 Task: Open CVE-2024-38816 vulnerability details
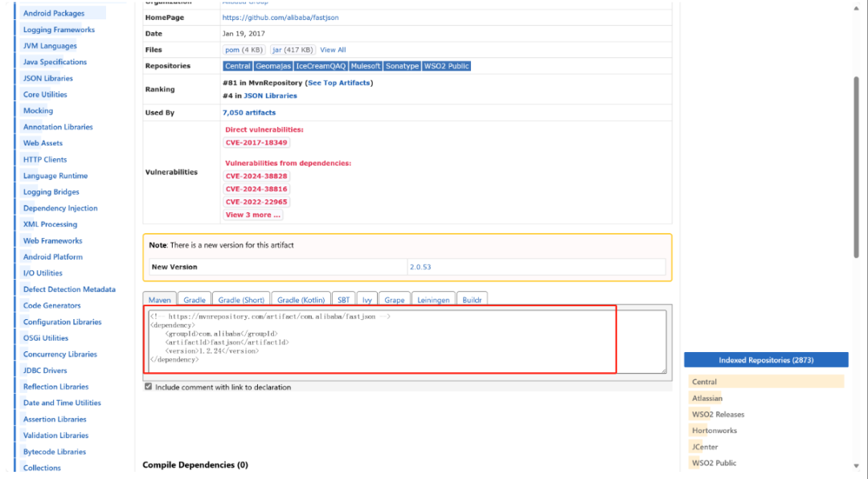[256, 189]
